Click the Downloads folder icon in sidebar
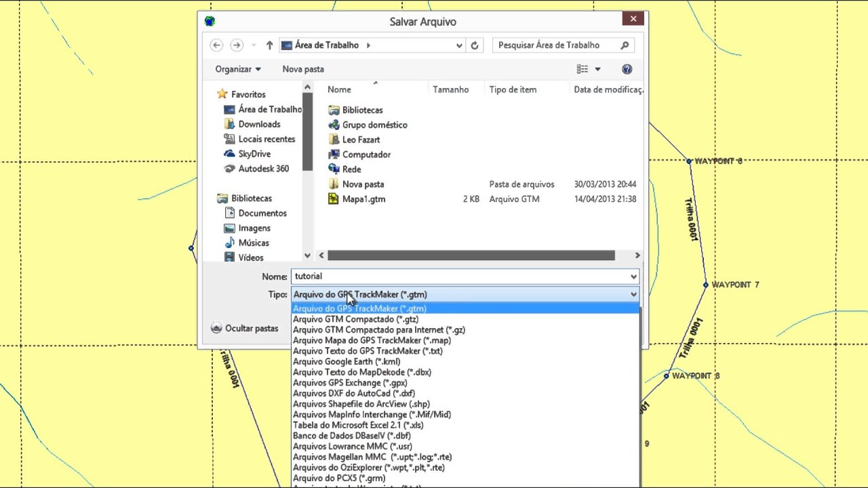This screenshot has width=868, height=488. (x=229, y=124)
